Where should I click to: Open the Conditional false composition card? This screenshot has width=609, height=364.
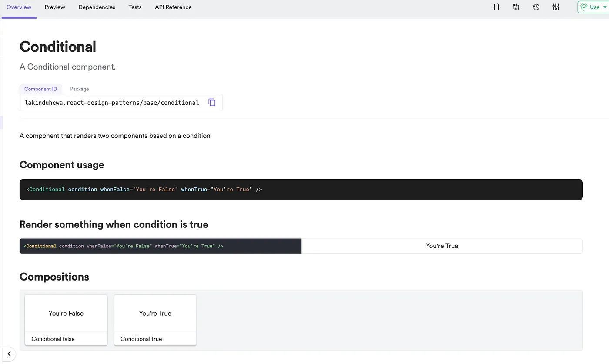tap(66, 320)
